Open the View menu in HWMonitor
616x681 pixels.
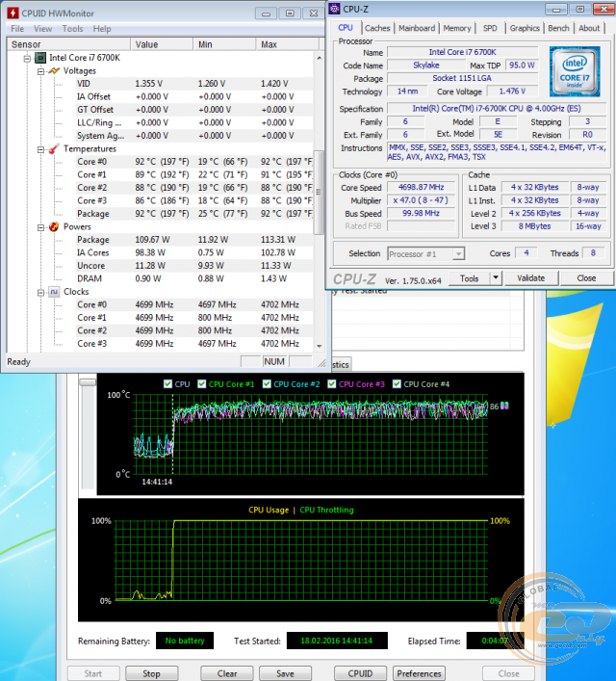[x=43, y=29]
